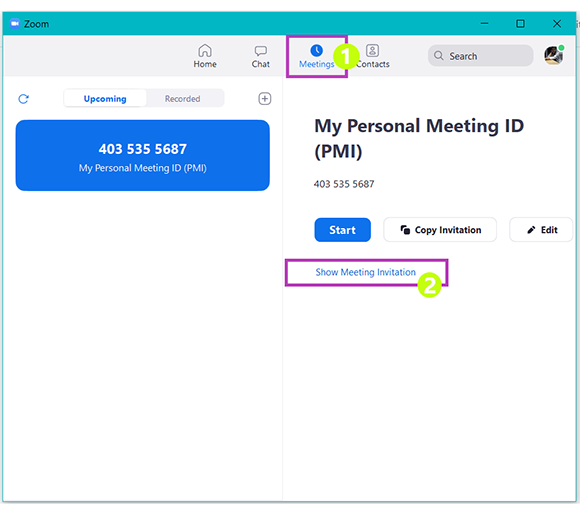The width and height of the screenshot is (580, 513).
Task: Schedule new meeting with plus icon
Action: click(264, 99)
